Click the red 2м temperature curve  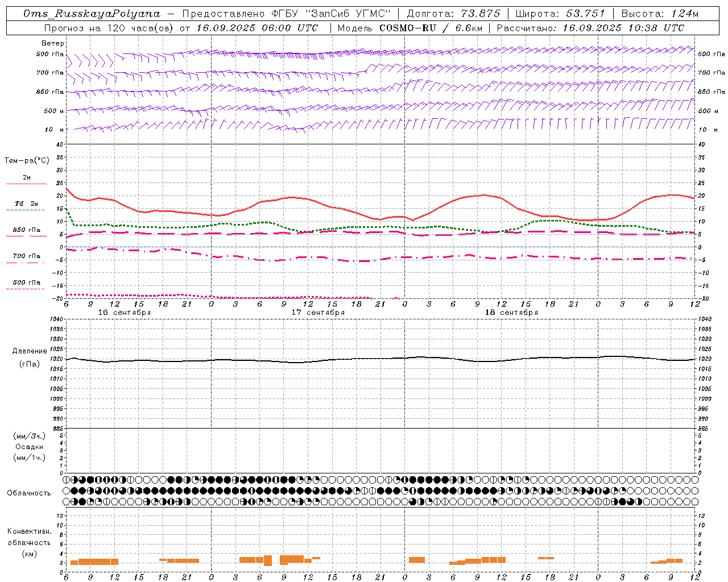point(380,219)
